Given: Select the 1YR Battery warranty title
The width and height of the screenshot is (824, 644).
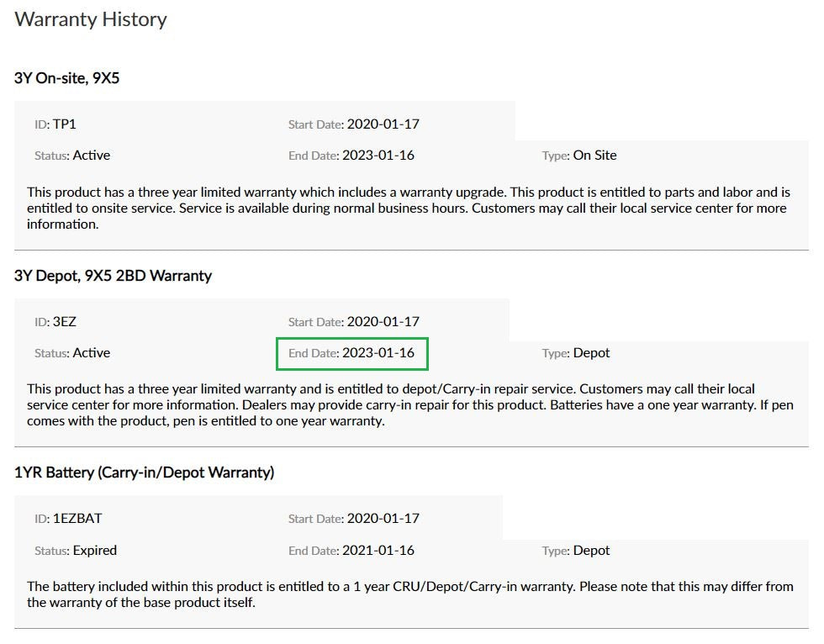Looking at the screenshot, I should coord(145,472).
